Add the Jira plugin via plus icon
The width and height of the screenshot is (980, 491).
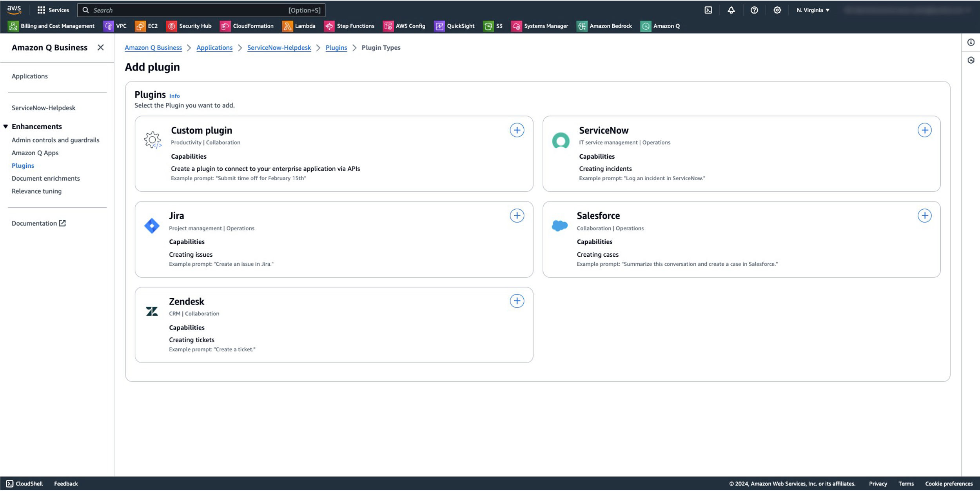[x=517, y=216]
